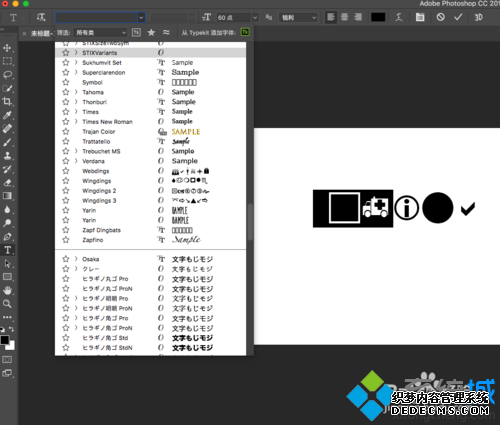Favorite the Tahoma font
Image resolution: width=500 pixels, height=425 pixels.
(x=66, y=92)
